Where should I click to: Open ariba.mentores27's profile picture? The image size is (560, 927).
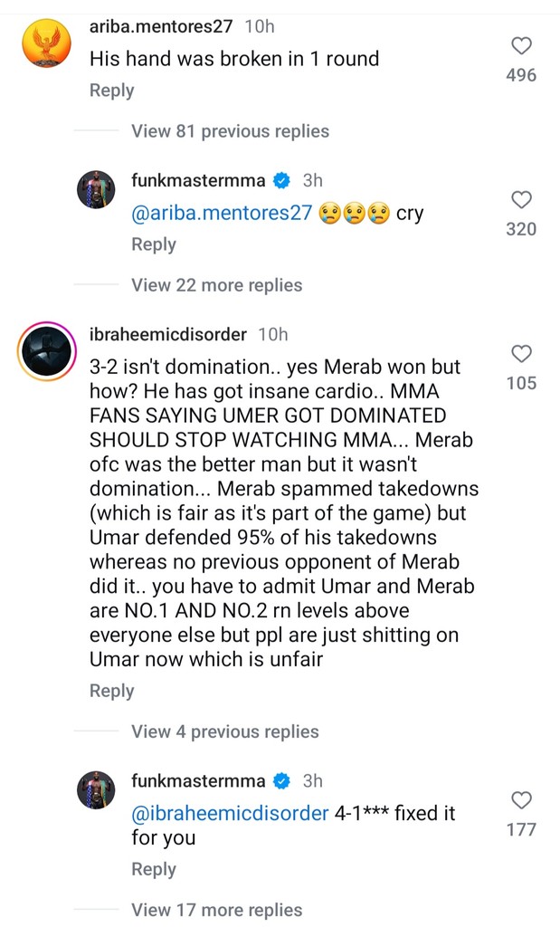[44, 45]
